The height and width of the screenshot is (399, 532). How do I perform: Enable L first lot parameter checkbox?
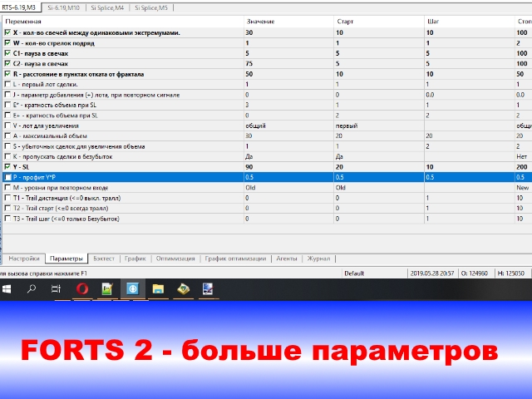7,84
